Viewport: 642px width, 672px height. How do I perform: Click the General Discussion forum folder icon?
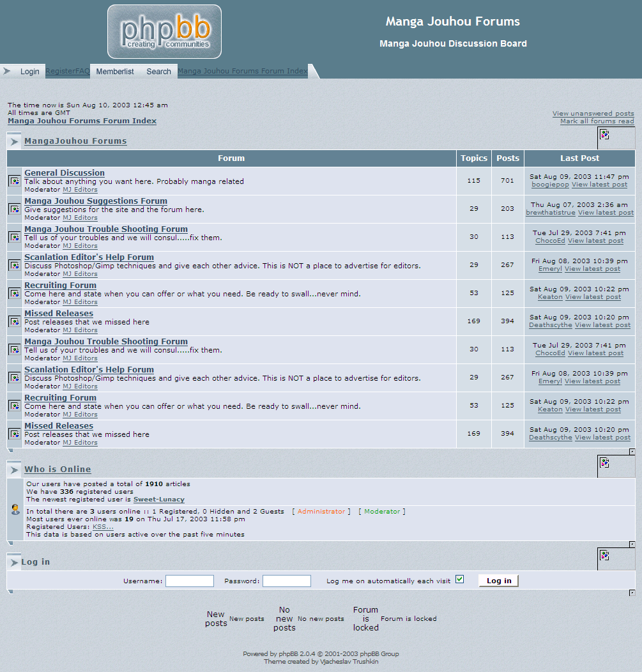pos(15,181)
